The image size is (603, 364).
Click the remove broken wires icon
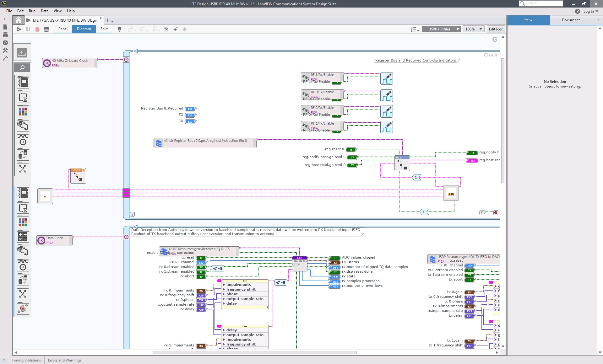pos(166,29)
